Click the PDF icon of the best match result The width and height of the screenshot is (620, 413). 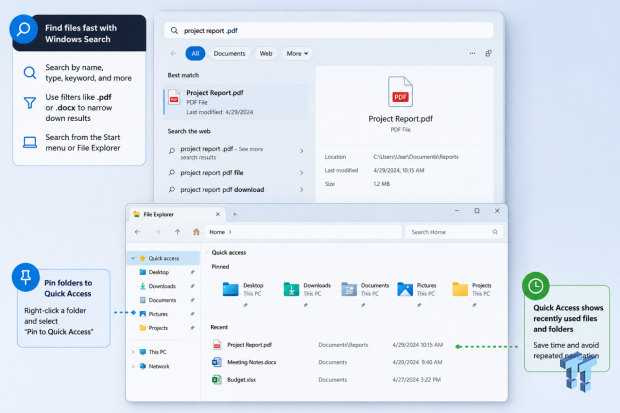[174, 97]
